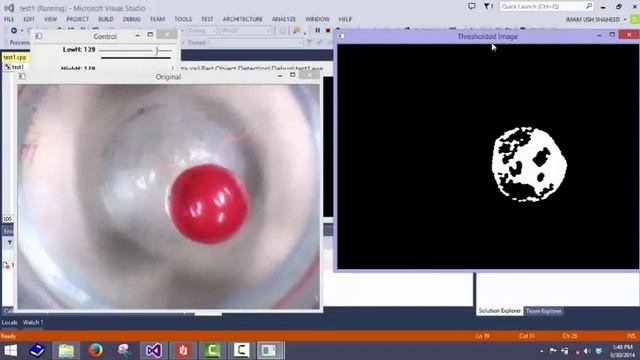Switch to Visual Studio in the taskbar

coord(153,350)
